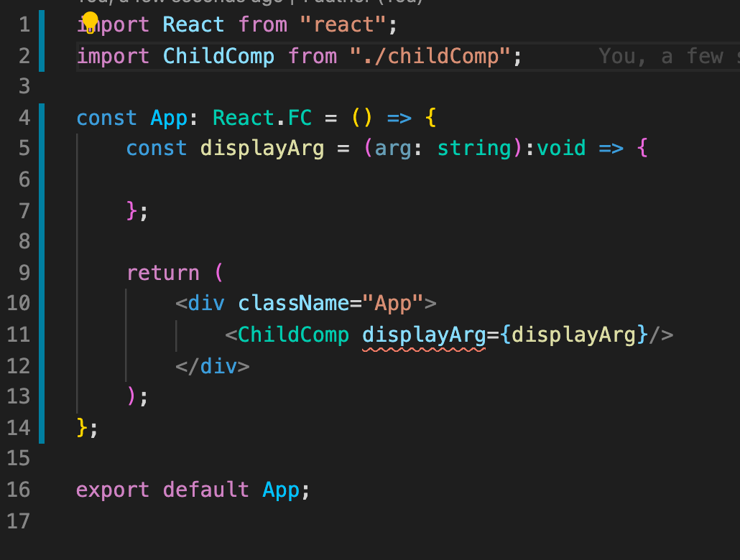Image resolution: width=740 pixels, height=560 pixels.
Task: Click ChildComp identifier in the import line
Action: coord(218,56)
